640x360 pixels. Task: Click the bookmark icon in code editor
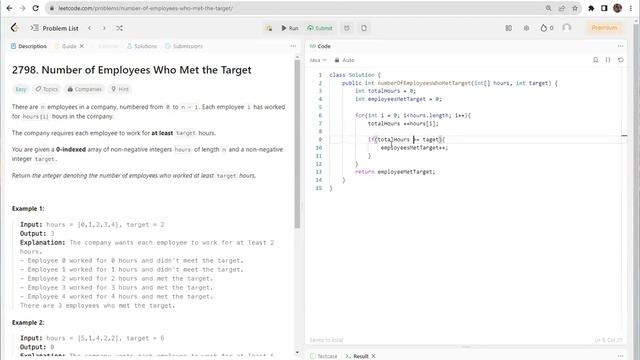point(596,60)
